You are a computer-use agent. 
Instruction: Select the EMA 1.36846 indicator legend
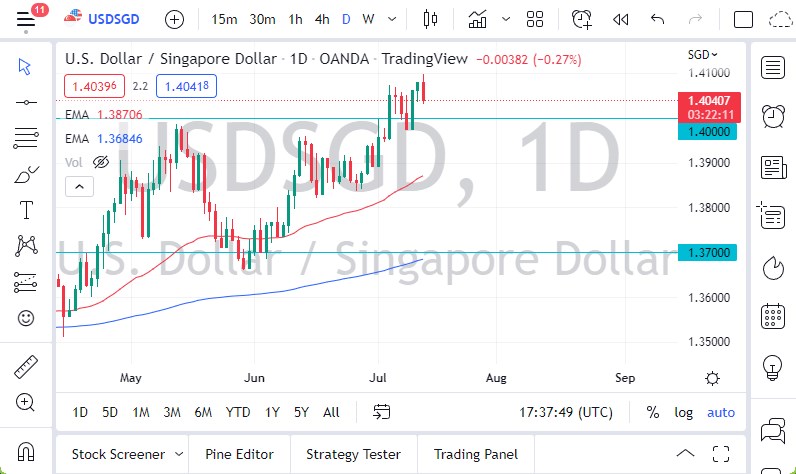(104, 139)
